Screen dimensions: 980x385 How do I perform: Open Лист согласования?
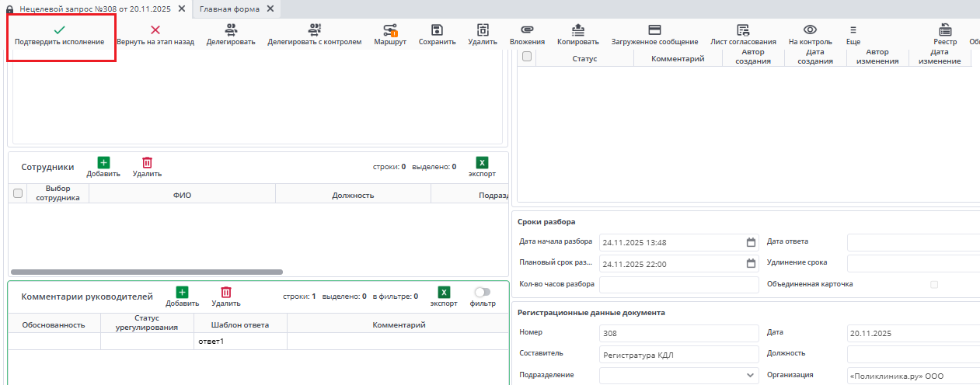point(743,35)
